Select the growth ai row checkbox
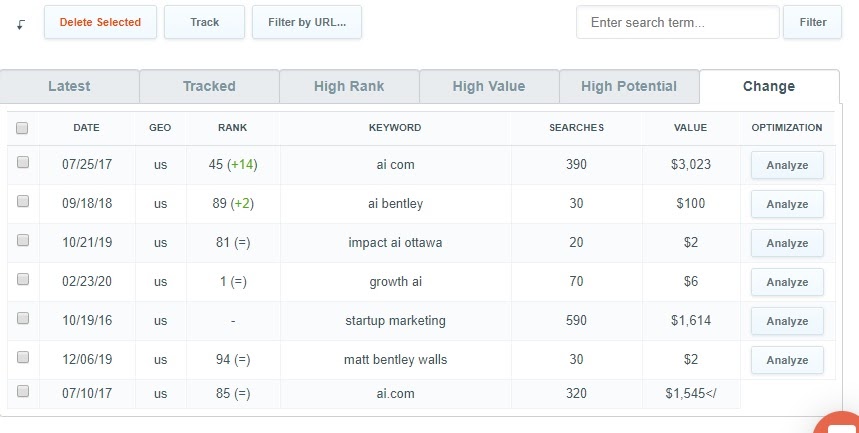The width and height of the screenshot is (859, 433). click(22, 280)
